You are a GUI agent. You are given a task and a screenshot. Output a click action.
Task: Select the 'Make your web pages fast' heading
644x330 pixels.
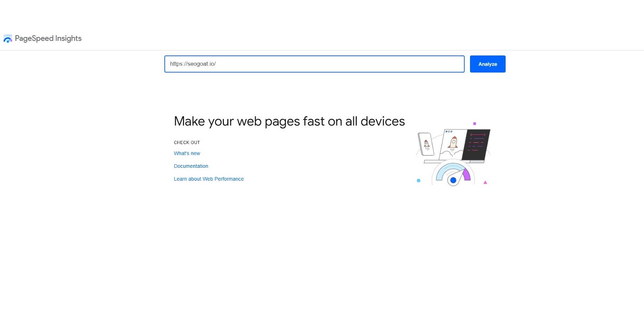289,121
